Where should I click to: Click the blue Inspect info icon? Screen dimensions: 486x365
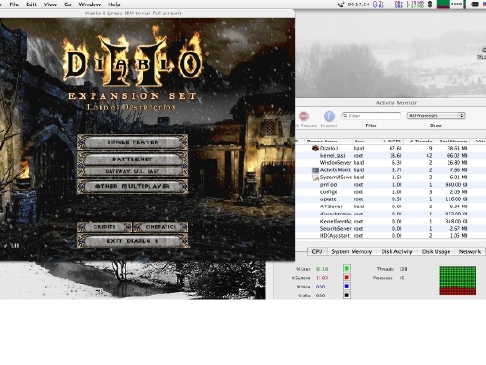[329, 116]
